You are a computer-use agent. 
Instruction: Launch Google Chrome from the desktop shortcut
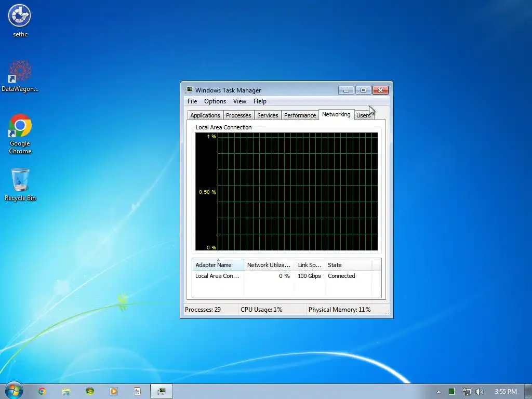20,134
